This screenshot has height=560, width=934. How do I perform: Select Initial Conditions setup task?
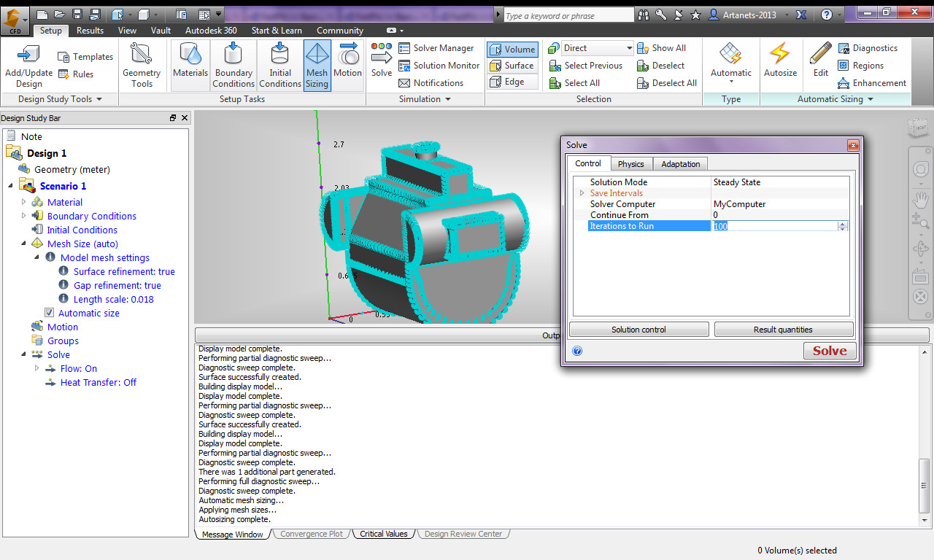click(x=280, y=65)
